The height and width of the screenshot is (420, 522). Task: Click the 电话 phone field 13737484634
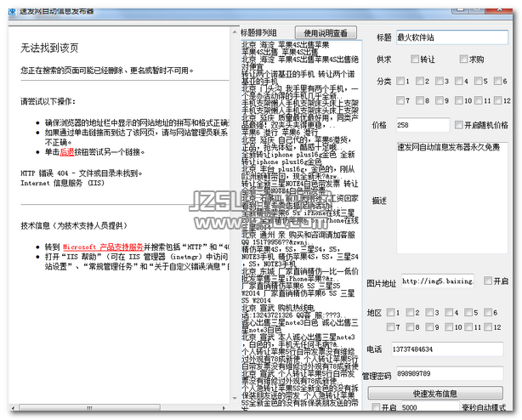(x=447, y=349)
